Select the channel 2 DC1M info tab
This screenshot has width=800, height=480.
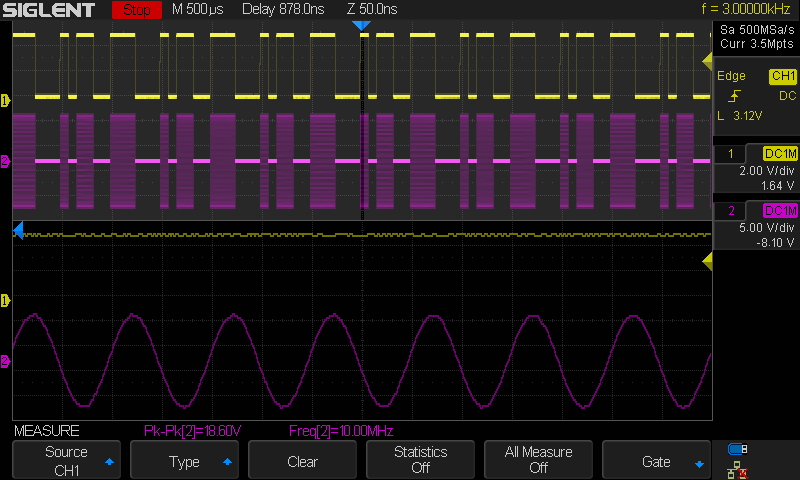click(x=780, y=210)
